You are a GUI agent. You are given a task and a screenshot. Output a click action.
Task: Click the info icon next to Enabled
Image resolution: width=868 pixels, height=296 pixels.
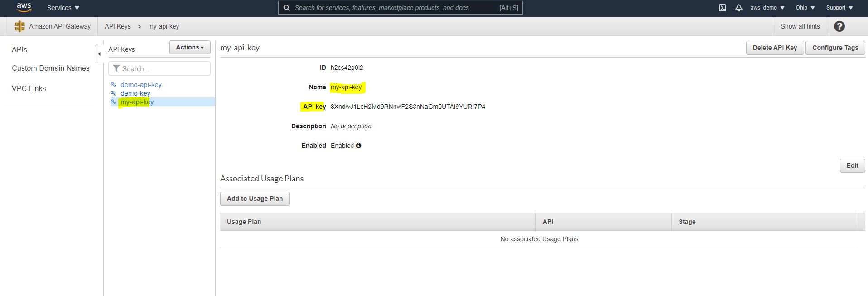(358, 146)
